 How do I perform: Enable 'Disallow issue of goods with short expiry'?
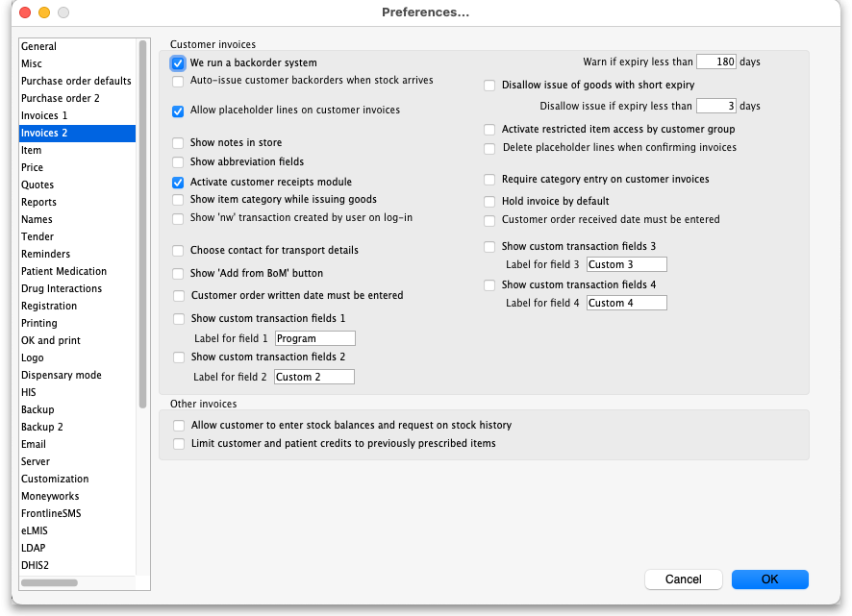point(489,86)
